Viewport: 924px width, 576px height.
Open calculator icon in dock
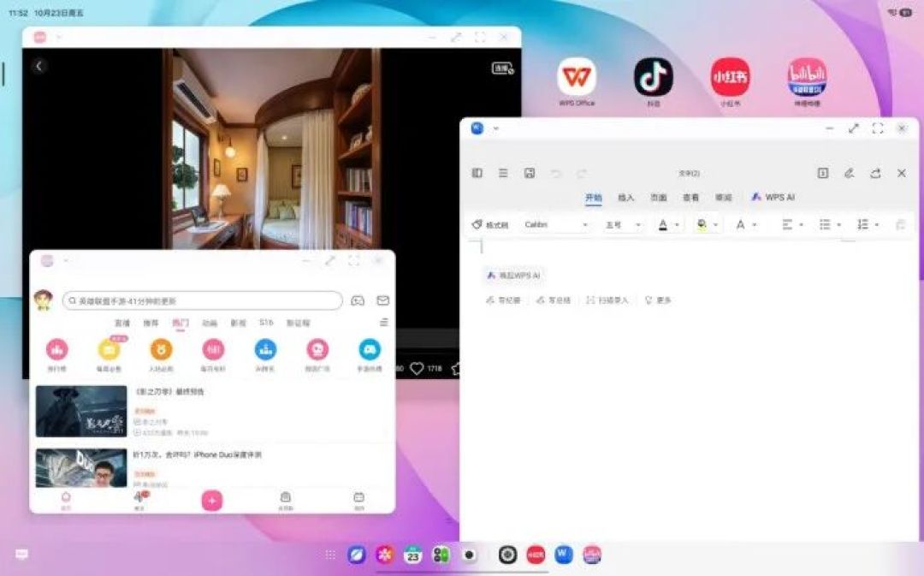441,555
